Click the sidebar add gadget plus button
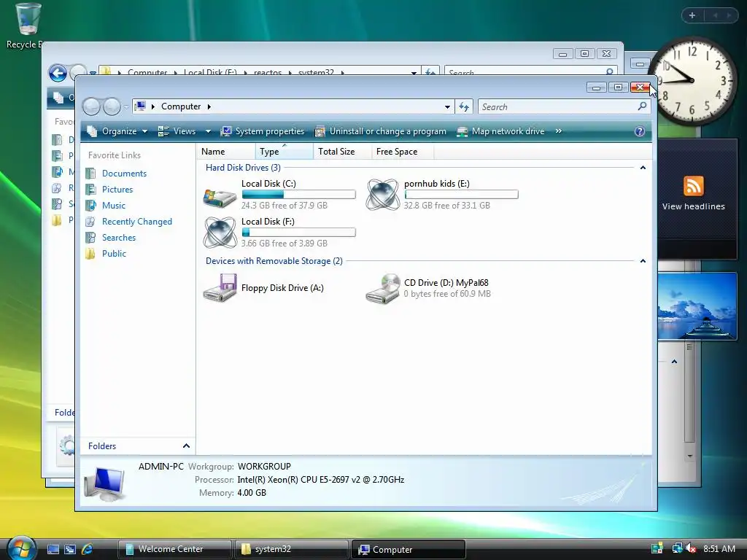Viewport: 747px width, 560px height. (692, 15)
